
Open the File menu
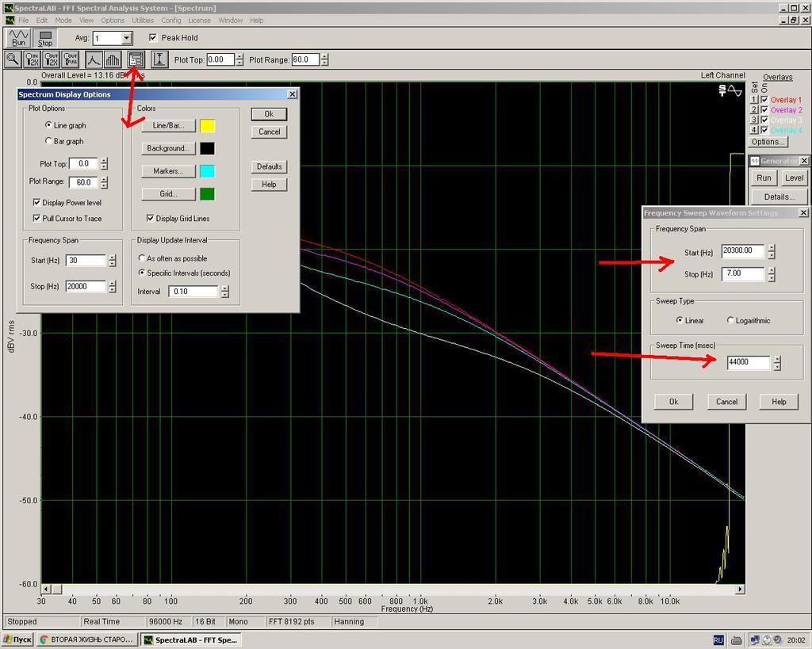coord(24,20)
